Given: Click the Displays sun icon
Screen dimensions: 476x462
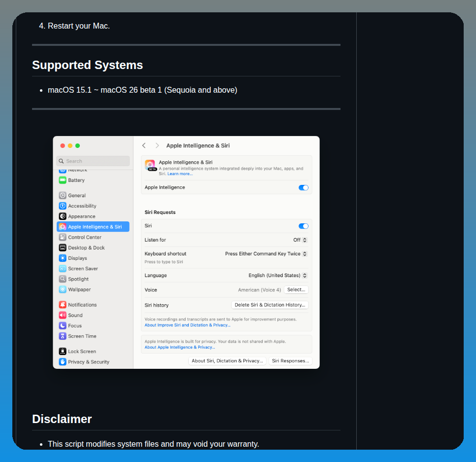Looking at the screenshot, I should pyautogui.click(x=63, y=258).
